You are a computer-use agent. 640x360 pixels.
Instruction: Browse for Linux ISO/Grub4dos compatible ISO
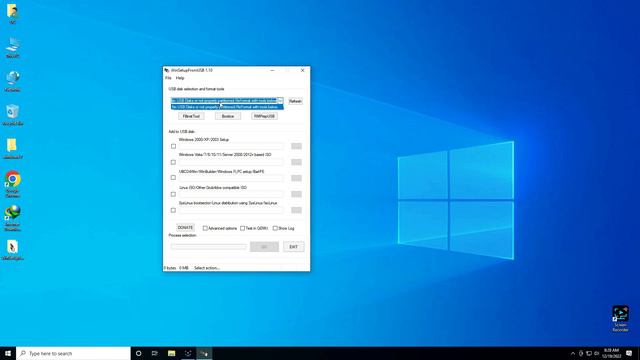pyautogui.click(x=296, y=194)
